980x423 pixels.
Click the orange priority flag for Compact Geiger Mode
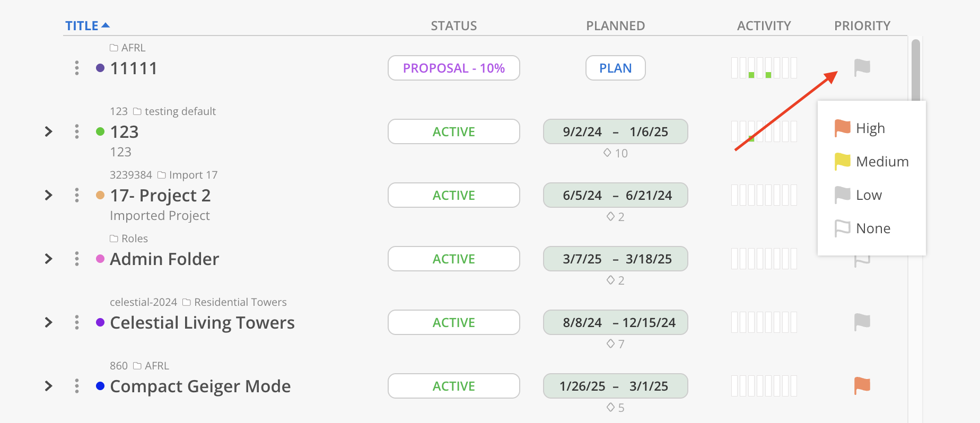click(x=862, y=385)
